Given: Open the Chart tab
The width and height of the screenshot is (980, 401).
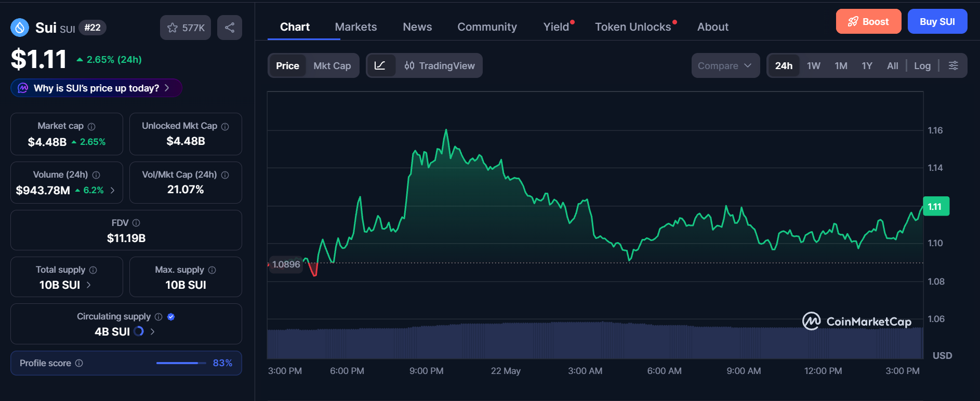Looking at the screenshot, I should point(295,26).
